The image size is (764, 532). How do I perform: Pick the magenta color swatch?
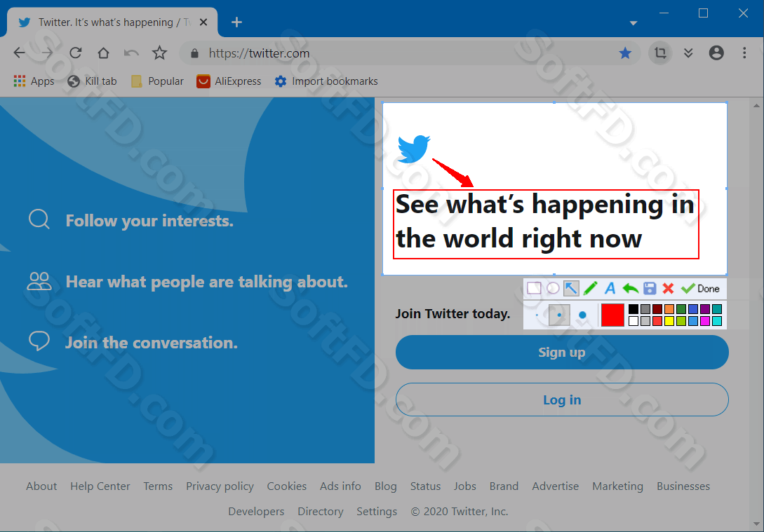coord(705,321)
